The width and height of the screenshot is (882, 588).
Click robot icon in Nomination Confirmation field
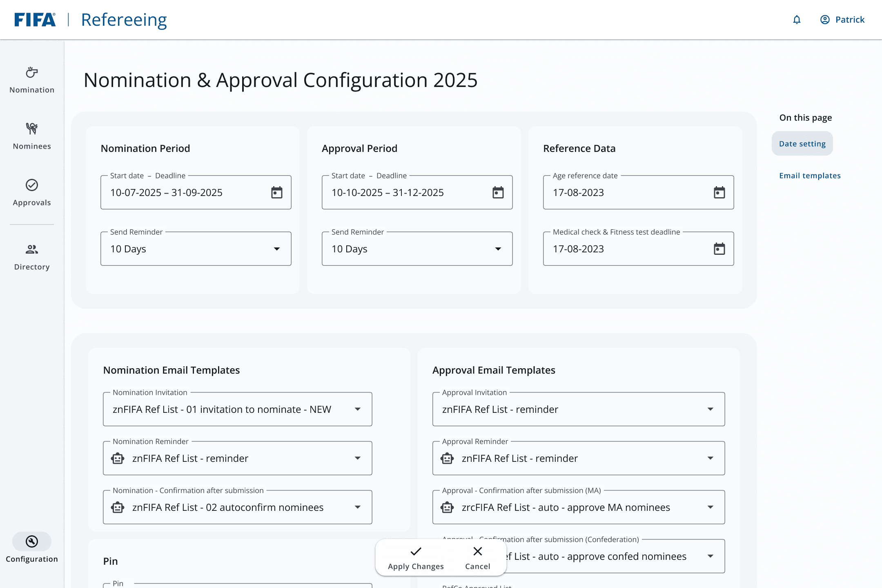(118, 507)
